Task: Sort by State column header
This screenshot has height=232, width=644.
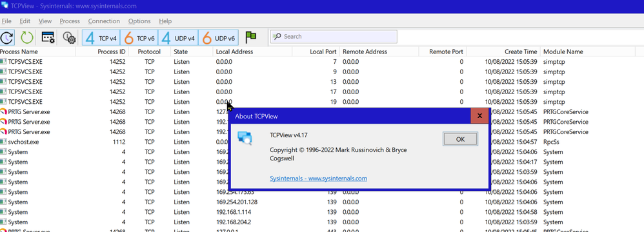Action: click(x=192, y=52)
